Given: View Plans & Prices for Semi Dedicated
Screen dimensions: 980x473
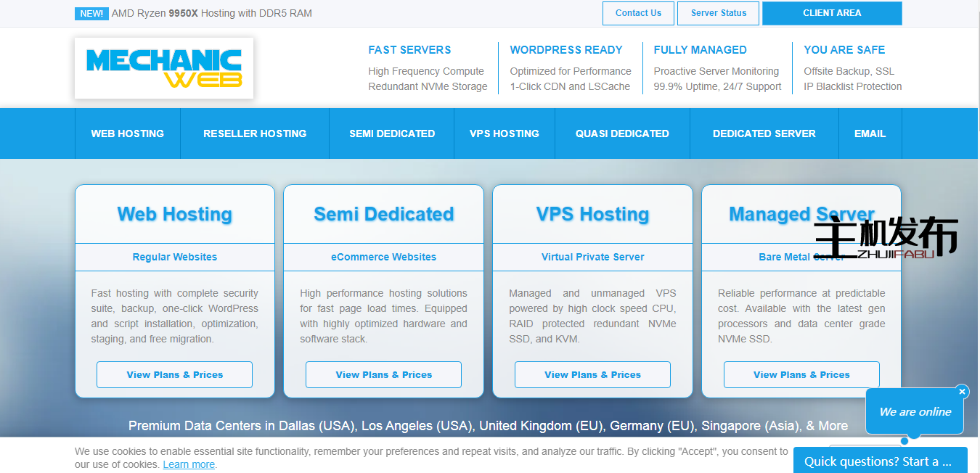Looking at the screenshot, I should [x=383, y=375].
